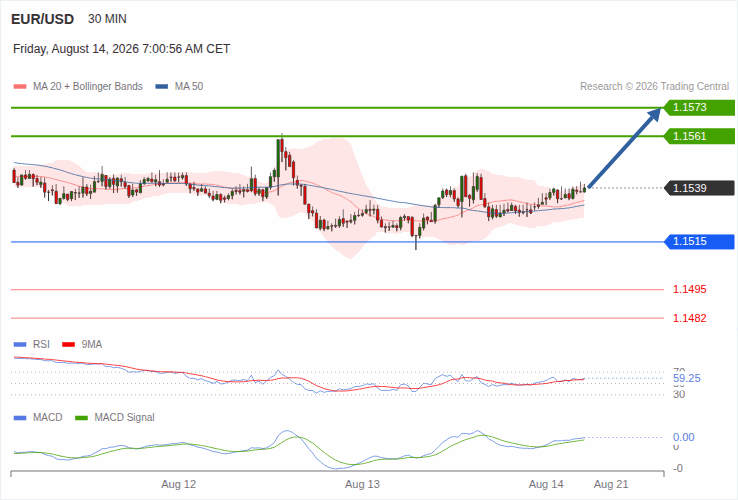Image resolution: width=738 pixels, height=500 pixels.
Task: Click the 9MA red legend swatch
Action: [69, 345]
